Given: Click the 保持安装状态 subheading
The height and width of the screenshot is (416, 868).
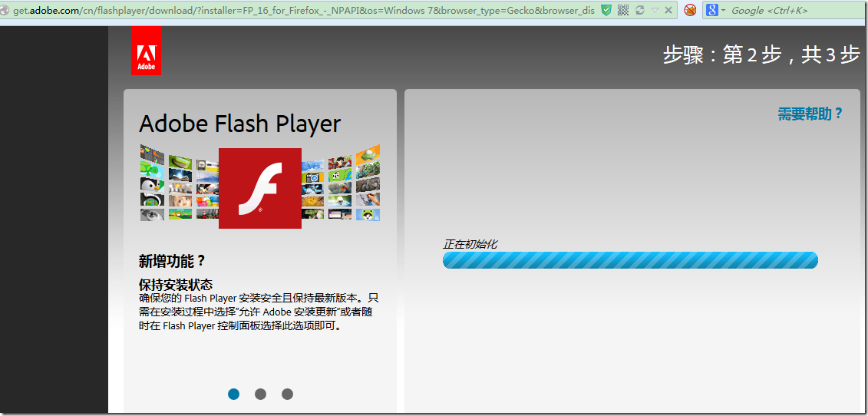Looking at the screenshot, I should click(176, 285).
